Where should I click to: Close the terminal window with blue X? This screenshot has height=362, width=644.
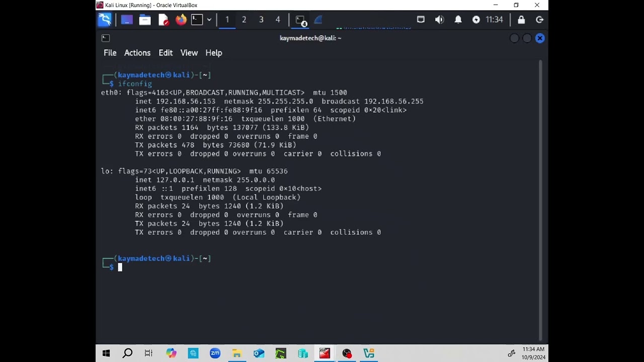point(540,38)
